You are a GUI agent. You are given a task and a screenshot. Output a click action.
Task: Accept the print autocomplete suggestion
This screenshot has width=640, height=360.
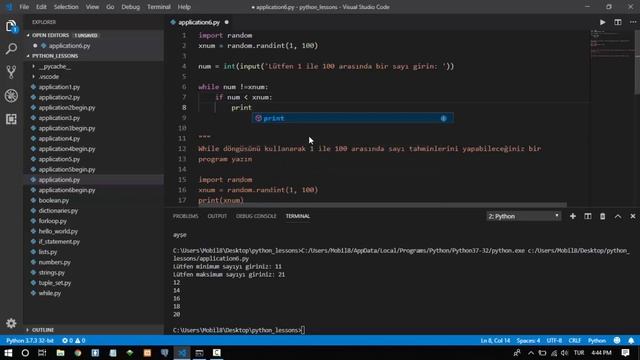click(352, 118)
